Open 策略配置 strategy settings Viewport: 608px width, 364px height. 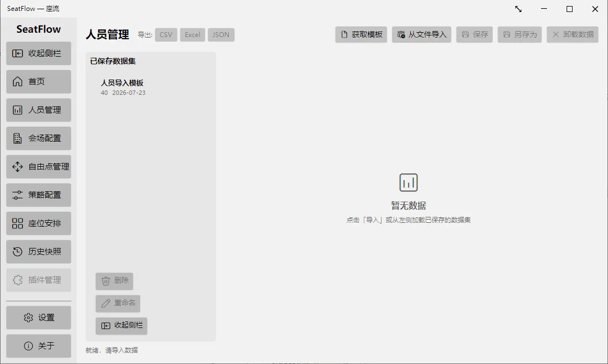(38, 195)
